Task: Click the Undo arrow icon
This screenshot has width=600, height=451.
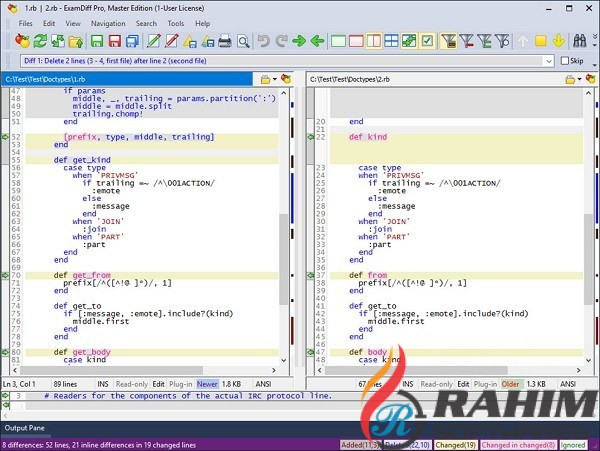Action: [264, 41]
